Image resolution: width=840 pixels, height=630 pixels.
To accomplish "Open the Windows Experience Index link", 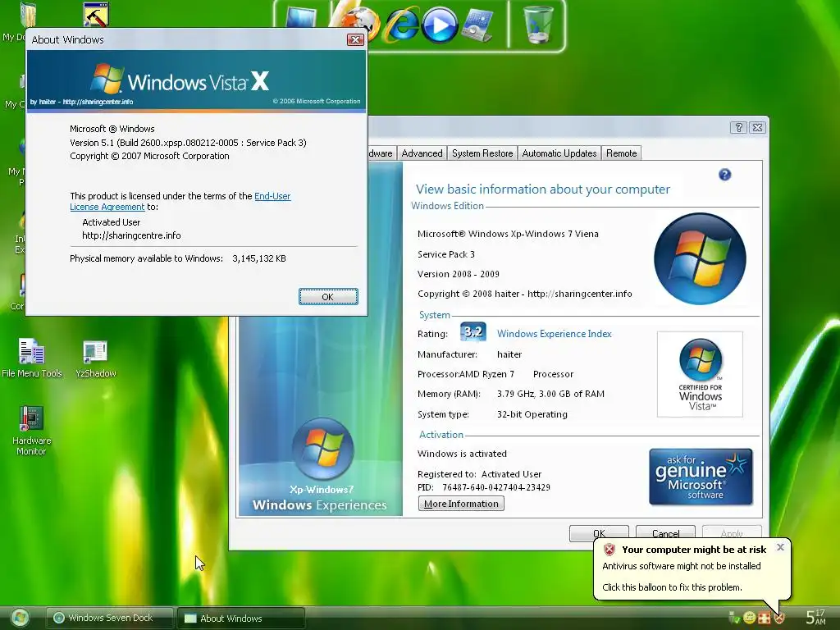I will point(554,334).
